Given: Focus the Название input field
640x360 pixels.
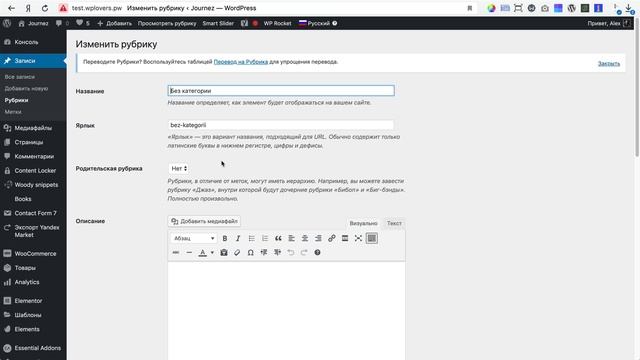Looking at the screenshot, I should (281, 91).
